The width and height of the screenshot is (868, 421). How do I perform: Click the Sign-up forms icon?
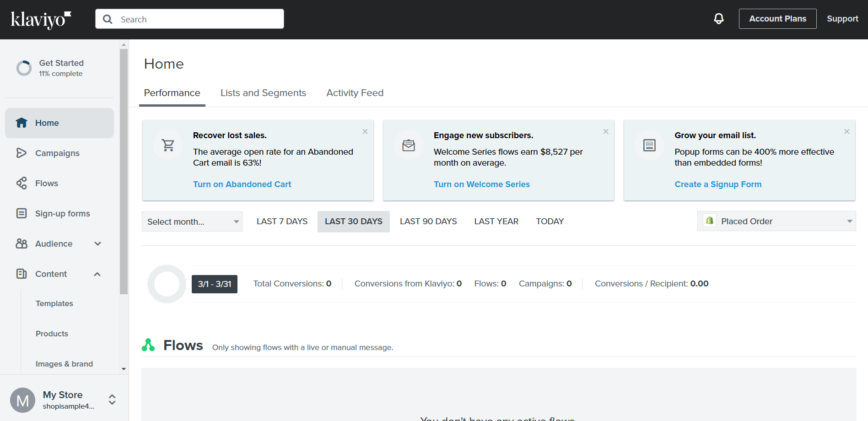click(x=22, y=213)
